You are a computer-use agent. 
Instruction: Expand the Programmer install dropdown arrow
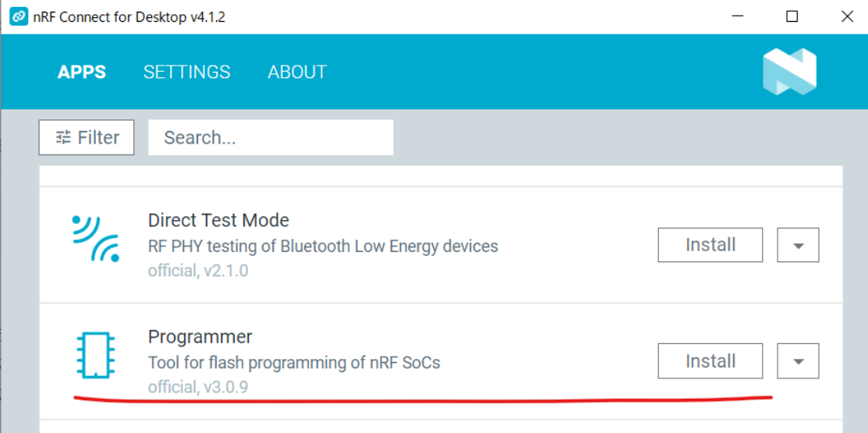coord(798,362)
